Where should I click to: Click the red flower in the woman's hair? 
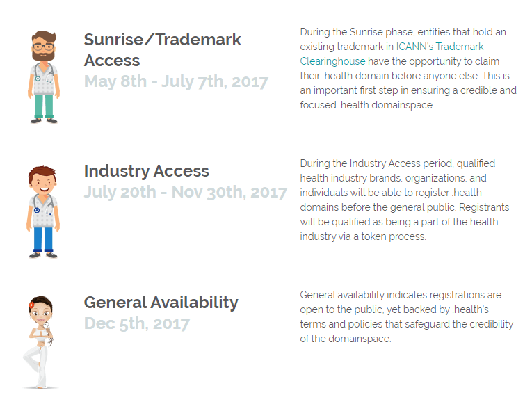(x=32, y=305)
